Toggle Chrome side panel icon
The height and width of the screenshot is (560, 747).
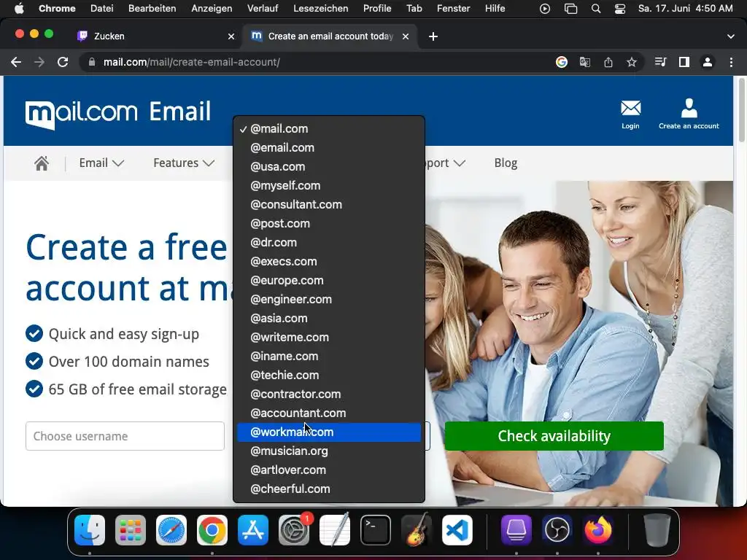click(x=684, y=62)
